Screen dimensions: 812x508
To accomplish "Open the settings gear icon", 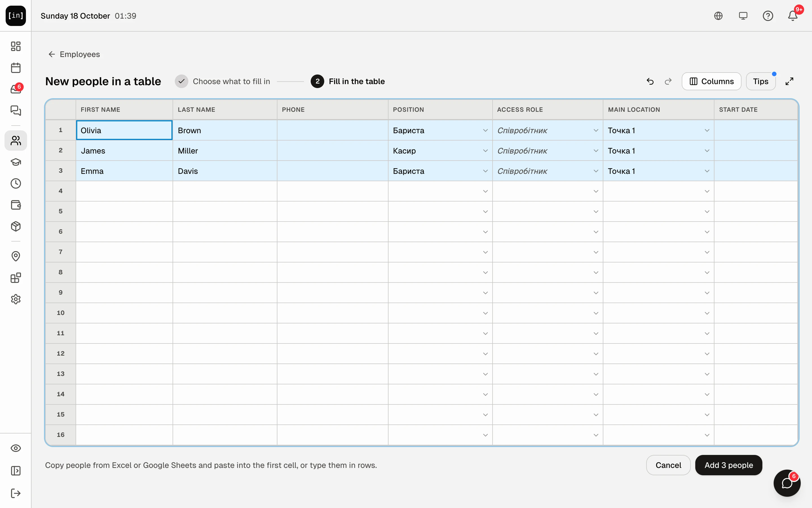I will 16,299.
